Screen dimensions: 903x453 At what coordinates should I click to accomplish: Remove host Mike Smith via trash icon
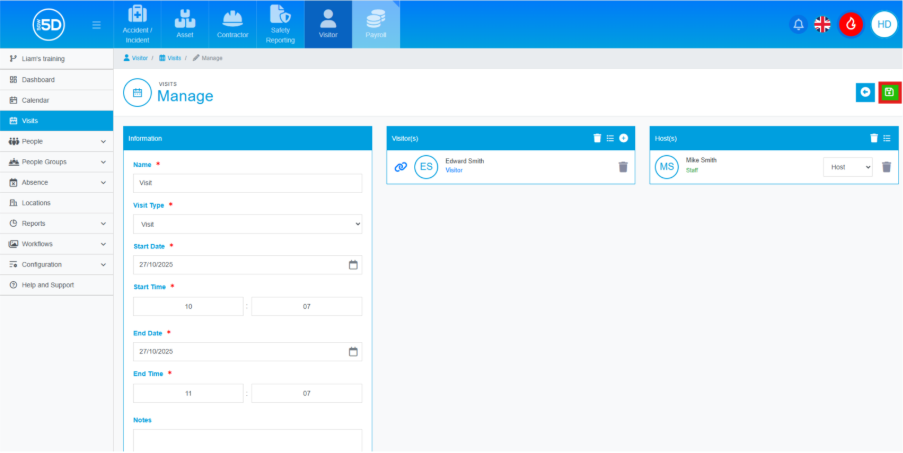[886, 167]
